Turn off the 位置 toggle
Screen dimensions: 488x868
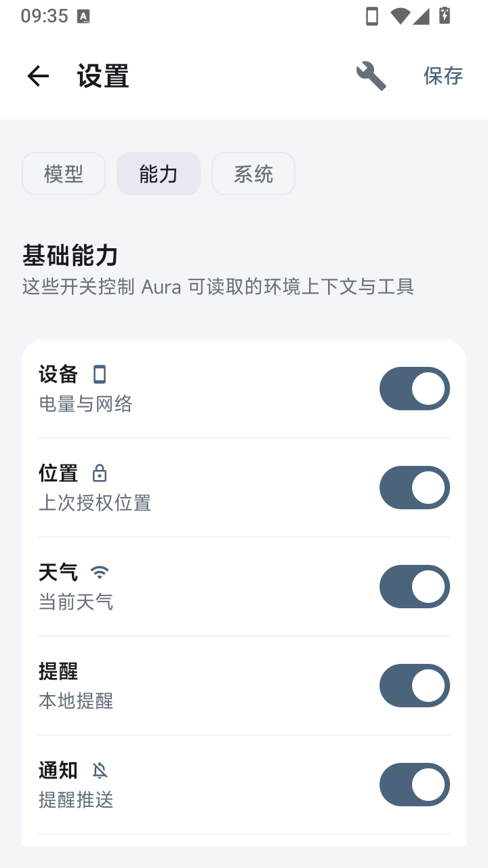[415, 488]
